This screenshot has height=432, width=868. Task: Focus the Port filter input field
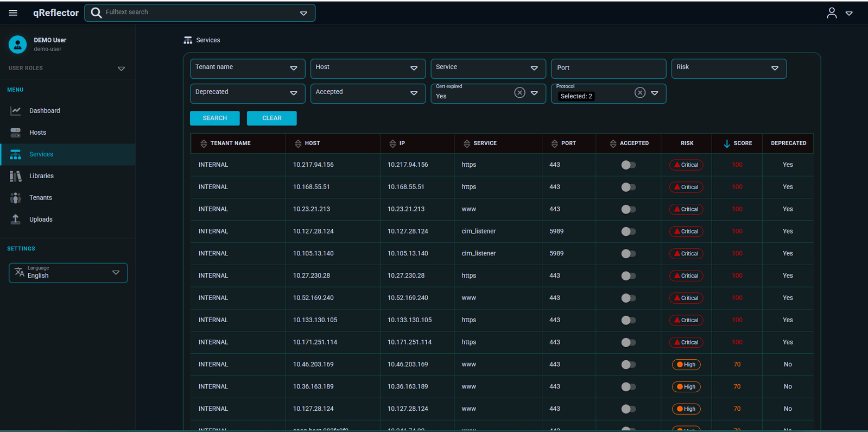[609, 68]
